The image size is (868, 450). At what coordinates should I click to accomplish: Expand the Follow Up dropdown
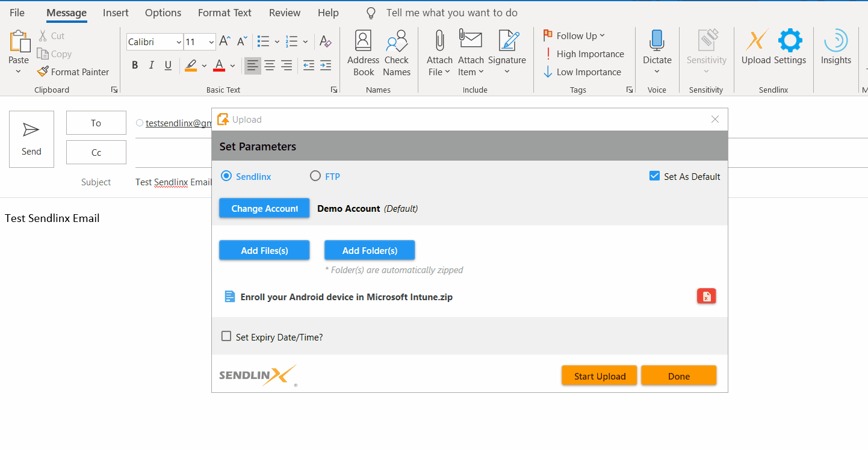603,35
